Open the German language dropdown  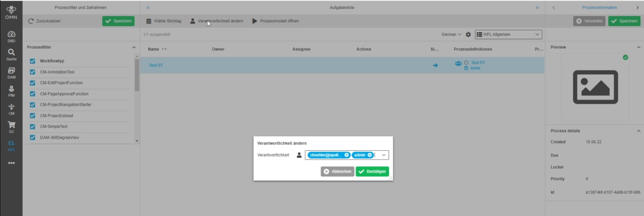pos(451,34)
